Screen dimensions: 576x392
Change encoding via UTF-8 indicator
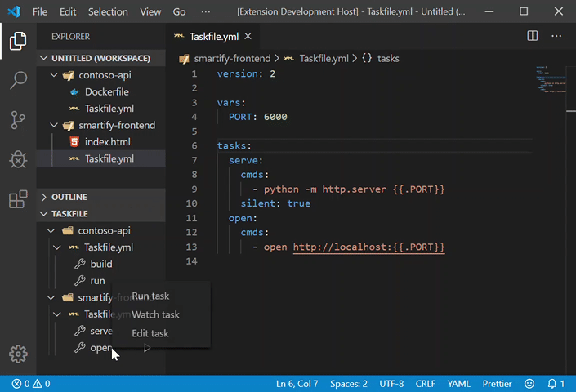[x=391, y=384]
